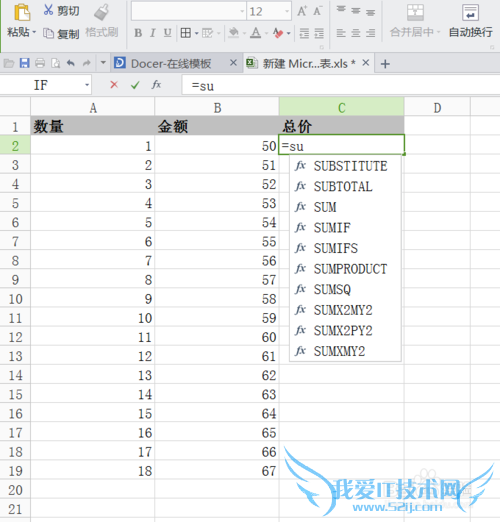Select SUBSTITUTE from function list
Viewport: 500px width, 522px height.
(x=345, y=166)
